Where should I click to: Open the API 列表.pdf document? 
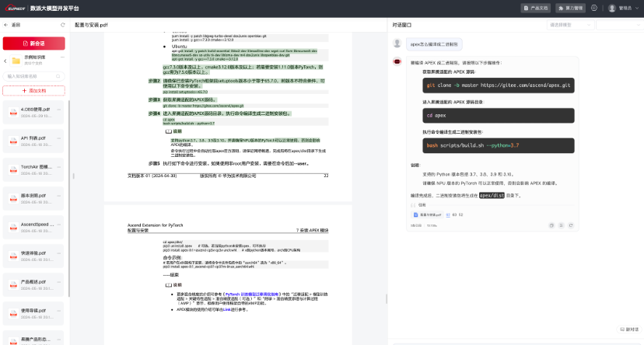(x=33, y=141)
